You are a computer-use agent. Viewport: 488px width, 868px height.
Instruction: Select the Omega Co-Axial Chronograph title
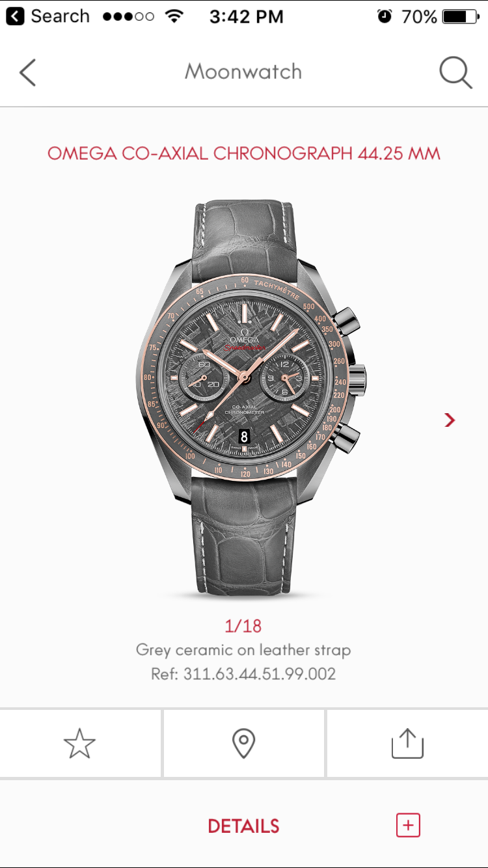click(x=243, y=154)
